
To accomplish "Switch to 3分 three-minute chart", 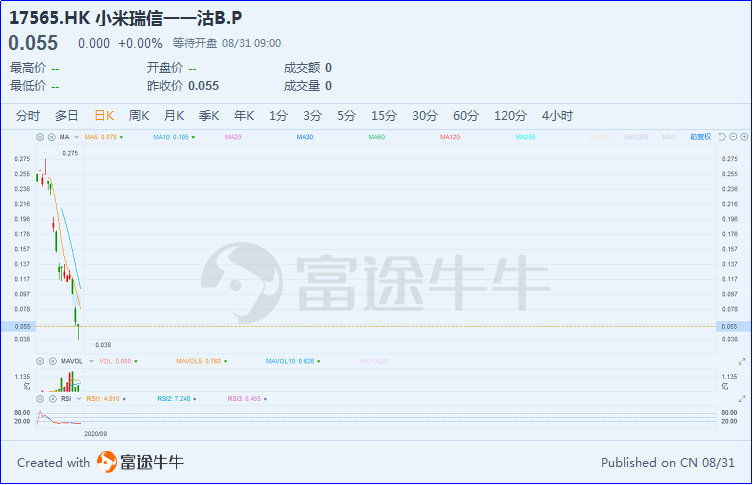I will (312, 116).
